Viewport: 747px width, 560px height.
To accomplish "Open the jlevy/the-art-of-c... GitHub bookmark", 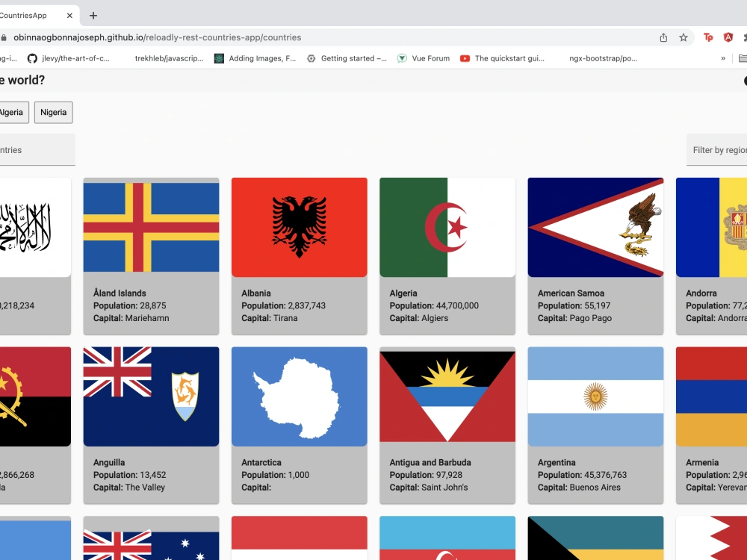I will pyautogui.click(x=69, y=58).
